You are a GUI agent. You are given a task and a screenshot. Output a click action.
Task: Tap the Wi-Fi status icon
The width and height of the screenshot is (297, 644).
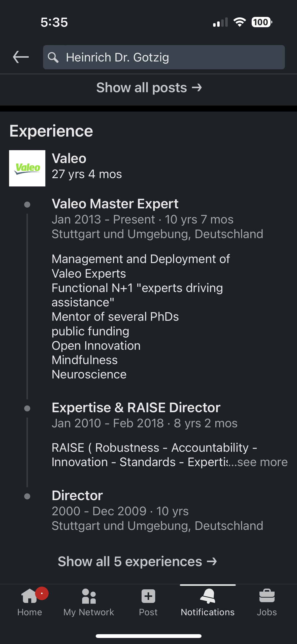(x=240, y=22)
